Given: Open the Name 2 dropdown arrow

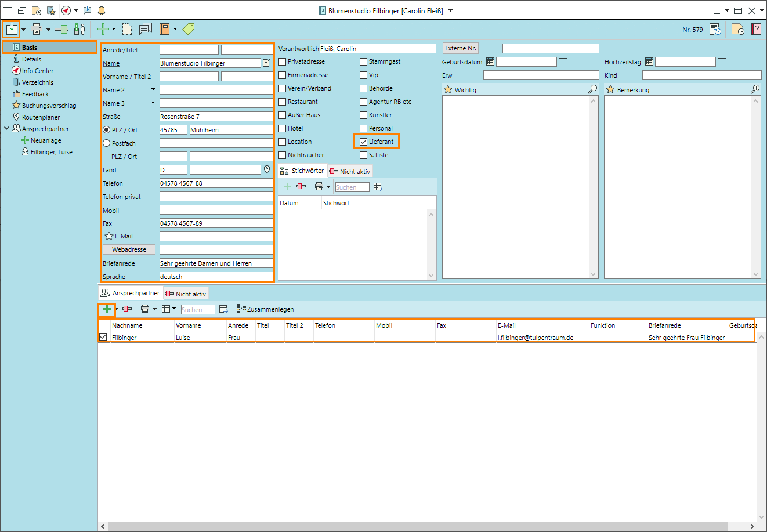Looking at the screenshot, I should click(153, 89).
